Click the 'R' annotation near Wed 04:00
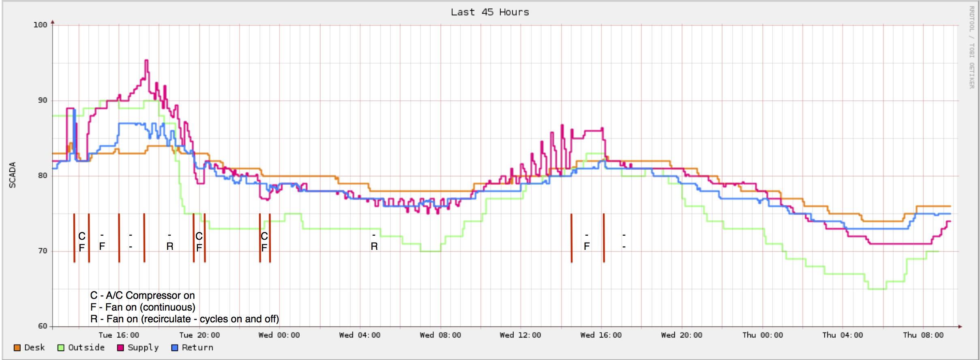Viewport: 980px width, 360px height. [x=374, y=246]
